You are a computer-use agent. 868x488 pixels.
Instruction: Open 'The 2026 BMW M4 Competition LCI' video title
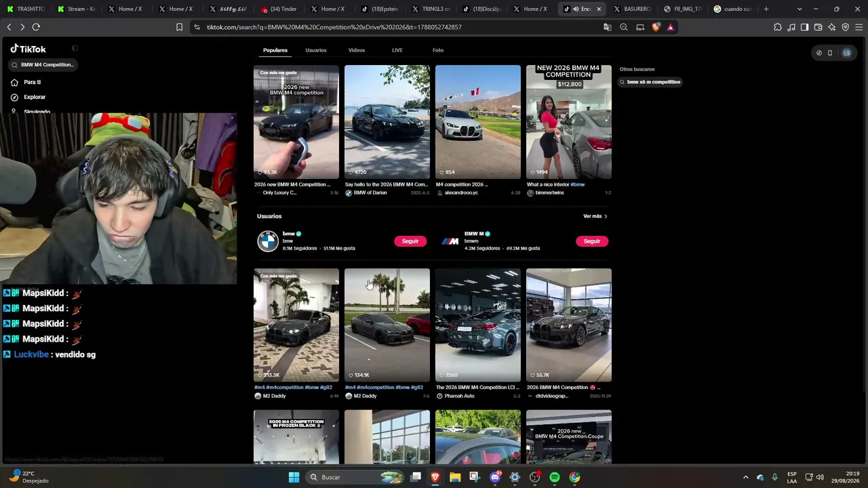477,388
